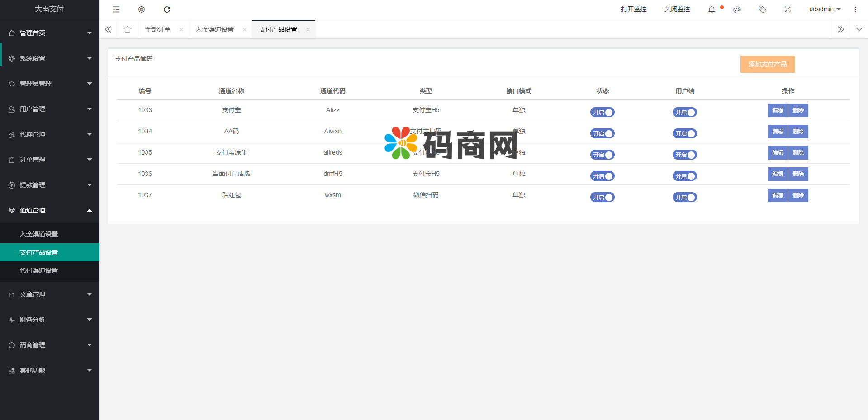The width and height of the screenshot is (868, 420).
Task: Click 删除 for row 1034 AA码
Action: 798,132
